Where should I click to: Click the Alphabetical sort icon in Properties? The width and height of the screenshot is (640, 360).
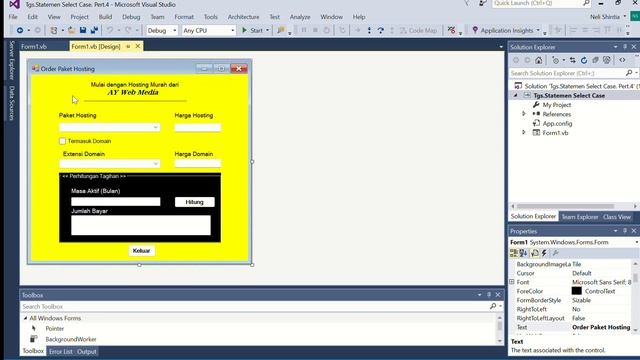pos(523,253)
